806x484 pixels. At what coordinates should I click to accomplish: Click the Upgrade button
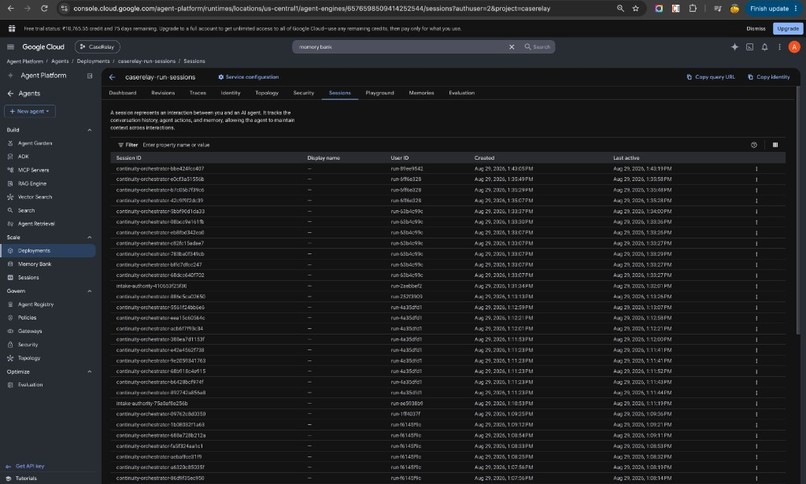point(787,29)
